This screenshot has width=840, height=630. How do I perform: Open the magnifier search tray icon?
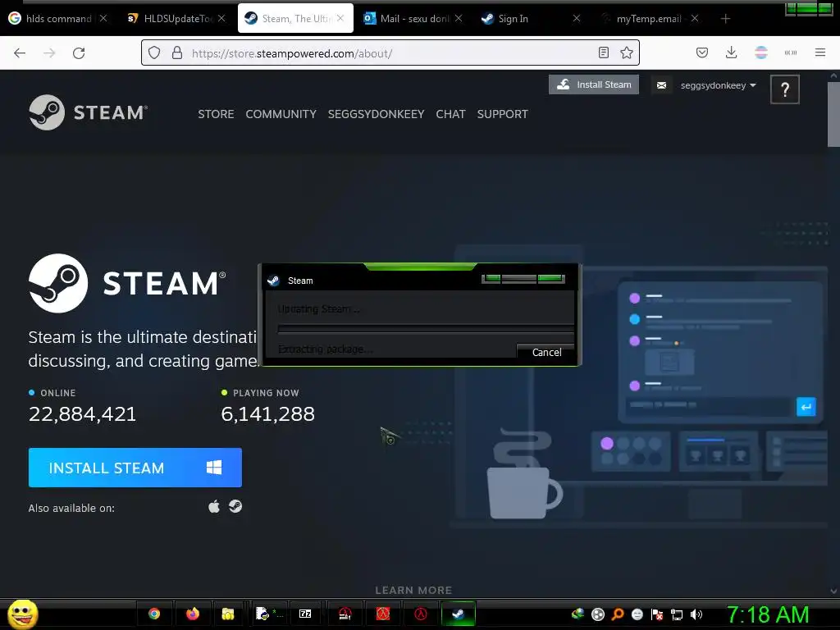(618, 614)
